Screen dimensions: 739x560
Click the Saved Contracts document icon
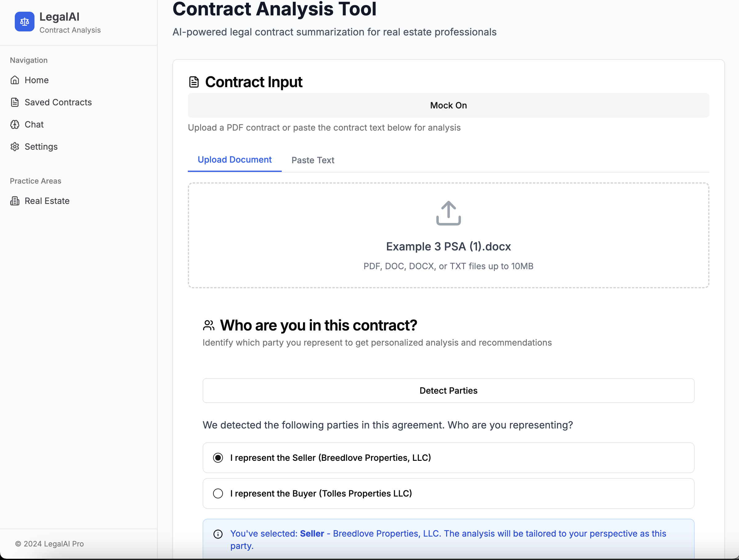pos(15,102)
